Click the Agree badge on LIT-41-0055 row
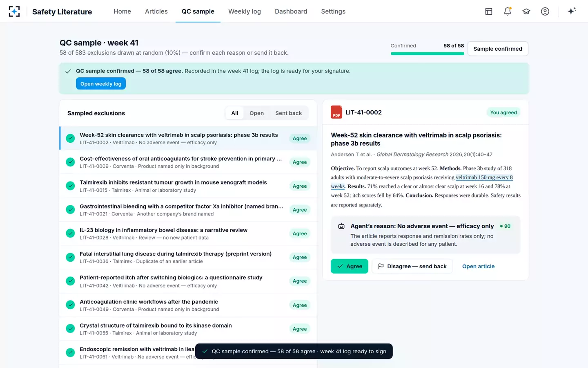Viewport: 588px width, 368px height. tap(300, 329)
